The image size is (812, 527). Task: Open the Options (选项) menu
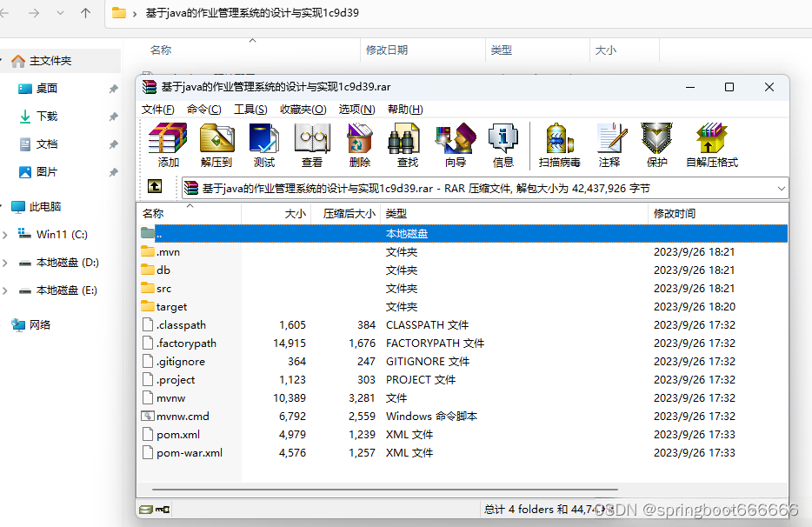click(356, 110)
